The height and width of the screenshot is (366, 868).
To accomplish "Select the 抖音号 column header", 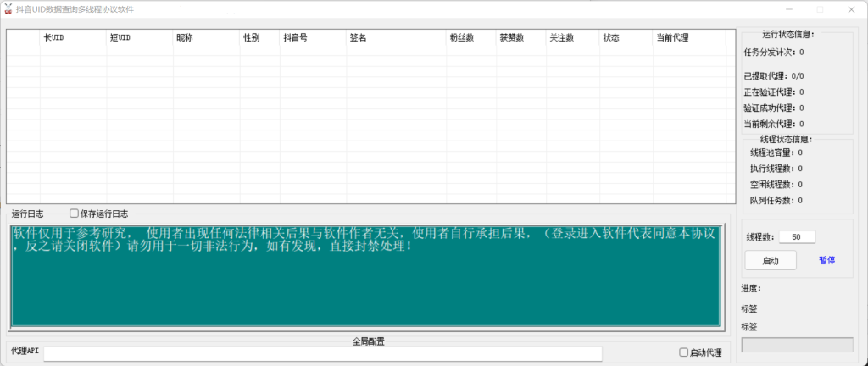I will point(312,38).
